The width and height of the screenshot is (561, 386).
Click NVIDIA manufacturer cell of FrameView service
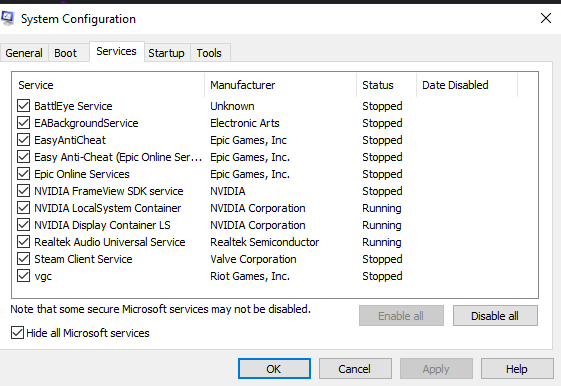click(228, 191)
